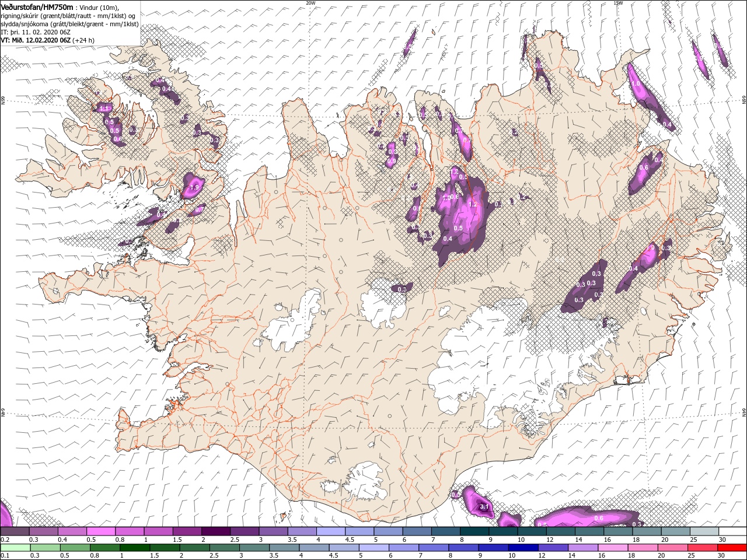747x560 pixels.
Task: Pick the rain legend pink 16–18 swatch
Action: (613, 548)
